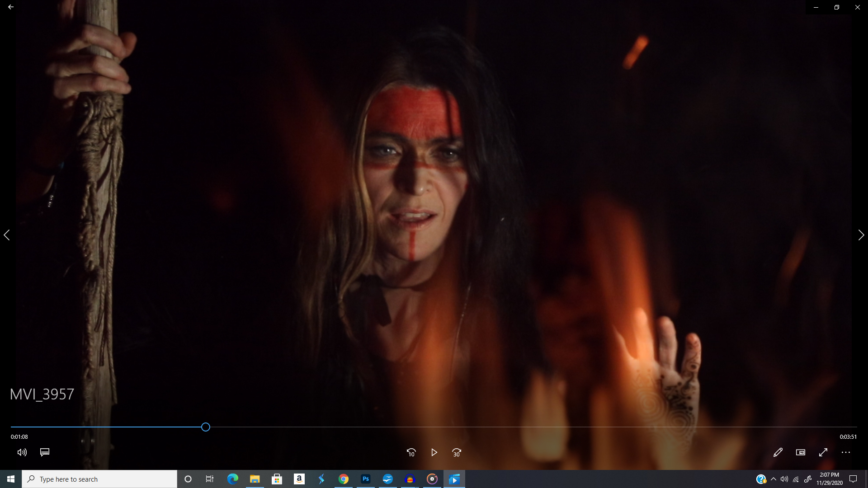The height and width of the screenshot is (488, 868).
Task: Play the video
Action: 434,452
